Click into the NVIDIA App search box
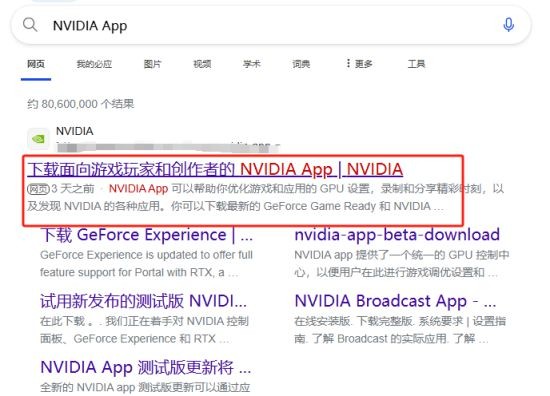 pyautogui.click(x=271, y=25)
